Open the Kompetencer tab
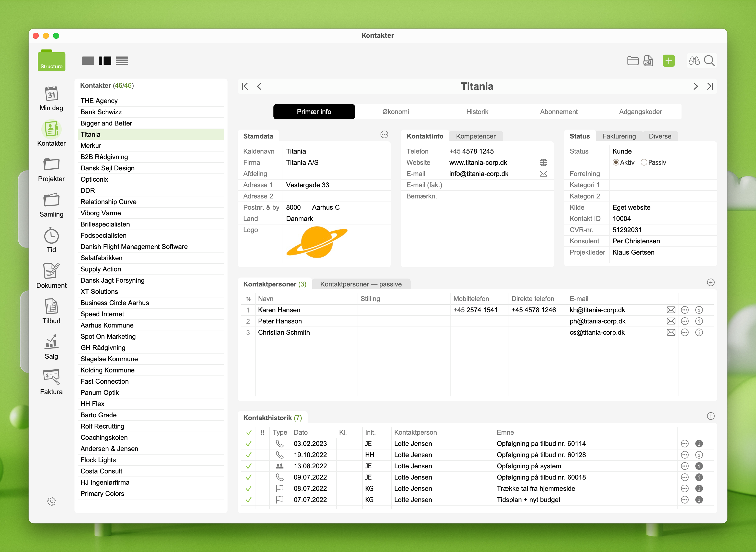 click(x=475, y=136)
